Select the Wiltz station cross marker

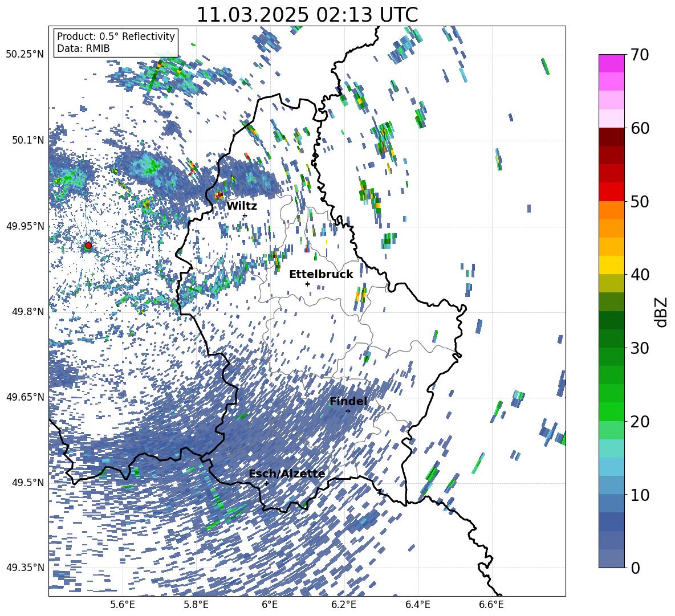[245, 215]
